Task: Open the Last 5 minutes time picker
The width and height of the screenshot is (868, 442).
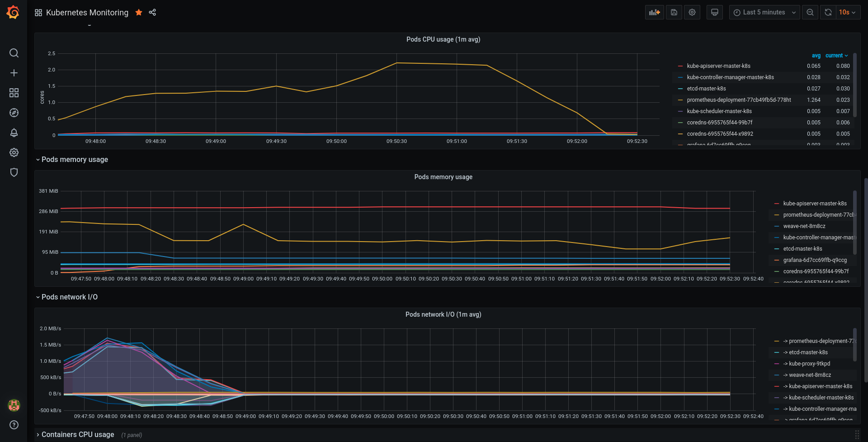Action: 764,12
